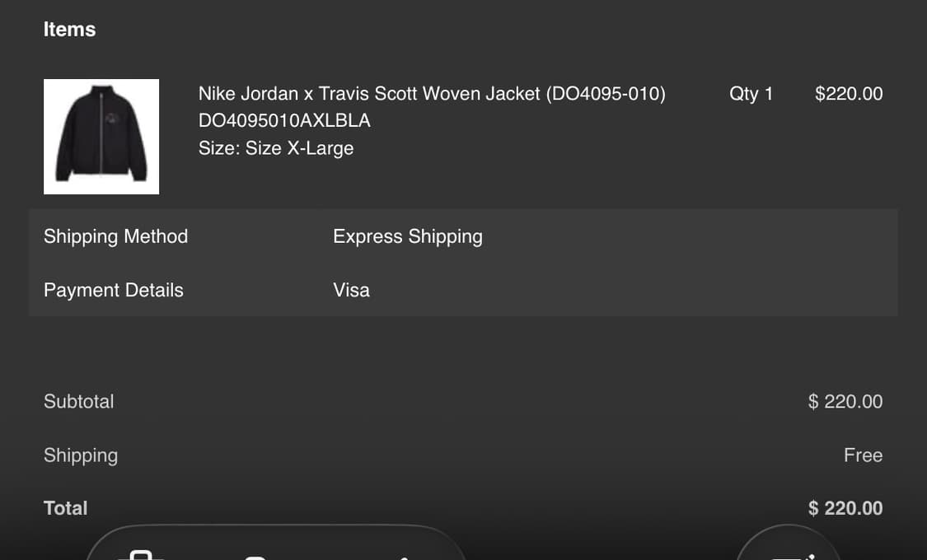Screen dimensions: 927x560
Task: Click the Free shipping cost value
Action: [x=863, y=455]
